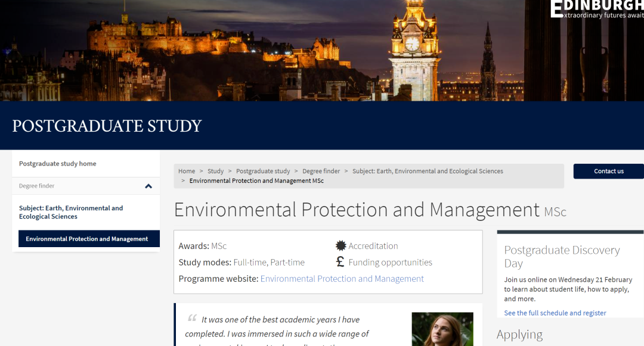
Task: Click the University of Edinburgh logo
Action: click(597, 9)
